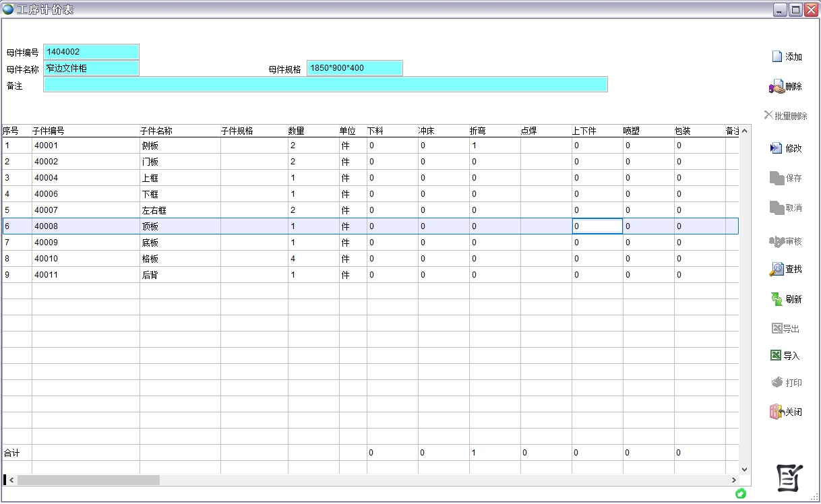Viewport: 821px width, 504px height.
Task: Click the 母件名称 field 窄边文件柜
Action: [91, 68]
